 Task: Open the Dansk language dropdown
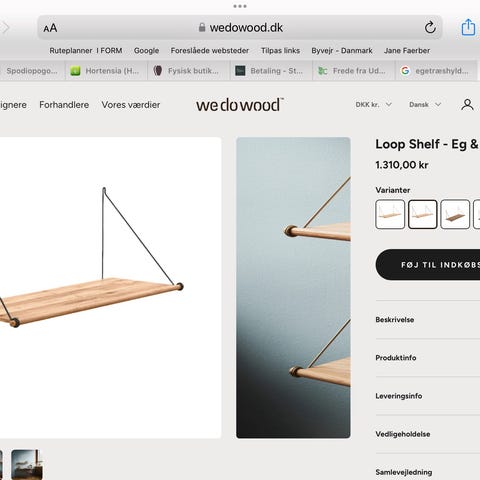point(425,105)
